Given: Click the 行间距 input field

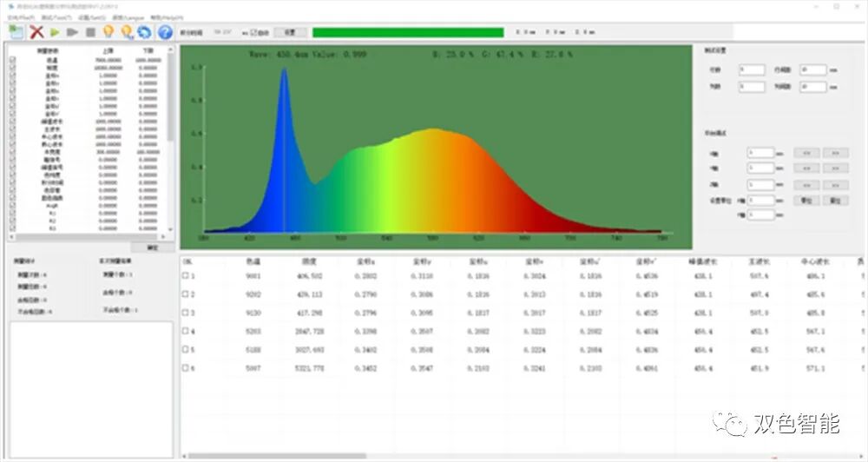Looking at the screenshot, I should tap(812, 69).
